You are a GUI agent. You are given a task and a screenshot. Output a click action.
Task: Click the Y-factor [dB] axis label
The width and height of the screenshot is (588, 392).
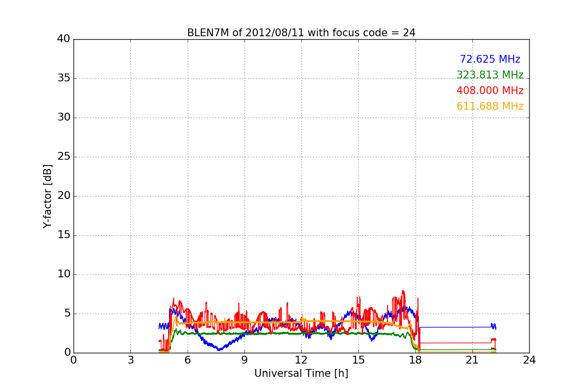tap(48, 196)
